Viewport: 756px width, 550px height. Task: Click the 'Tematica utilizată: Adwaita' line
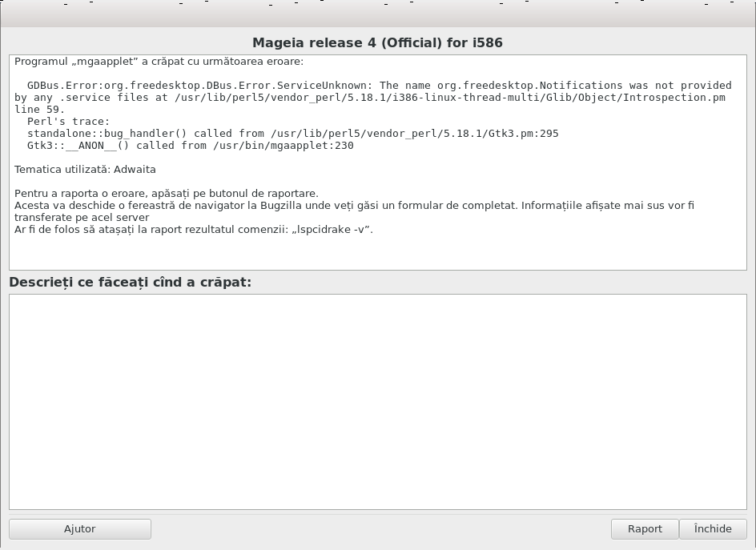[86, 170]
